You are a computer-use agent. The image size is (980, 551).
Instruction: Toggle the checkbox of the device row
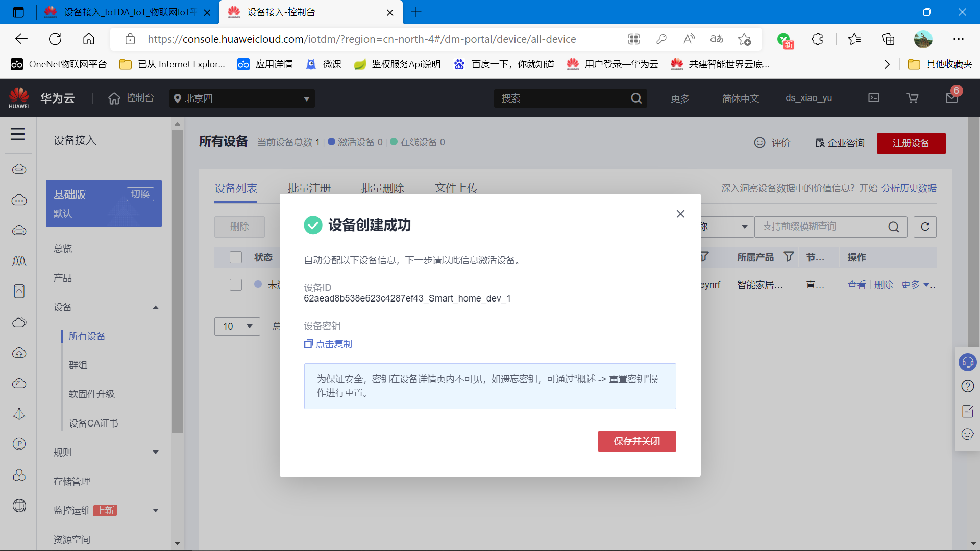point(236,285)
